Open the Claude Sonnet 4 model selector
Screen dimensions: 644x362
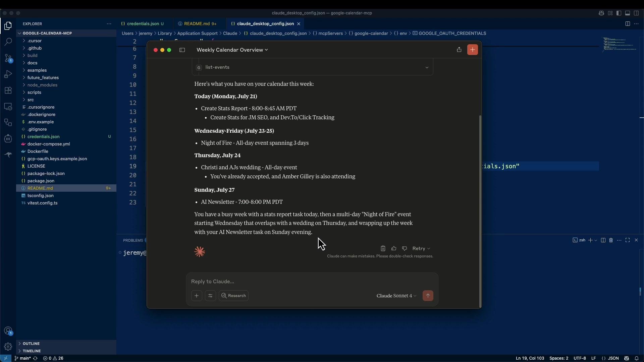396,296
